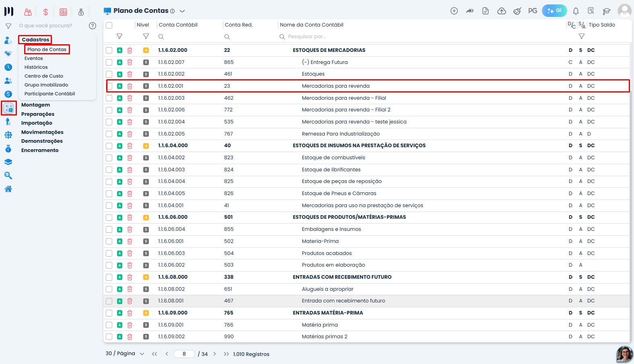Jump to the last page double arrow
Image resolution: width=634 pixels, height=364 pixels.
(x=226, y=354)
